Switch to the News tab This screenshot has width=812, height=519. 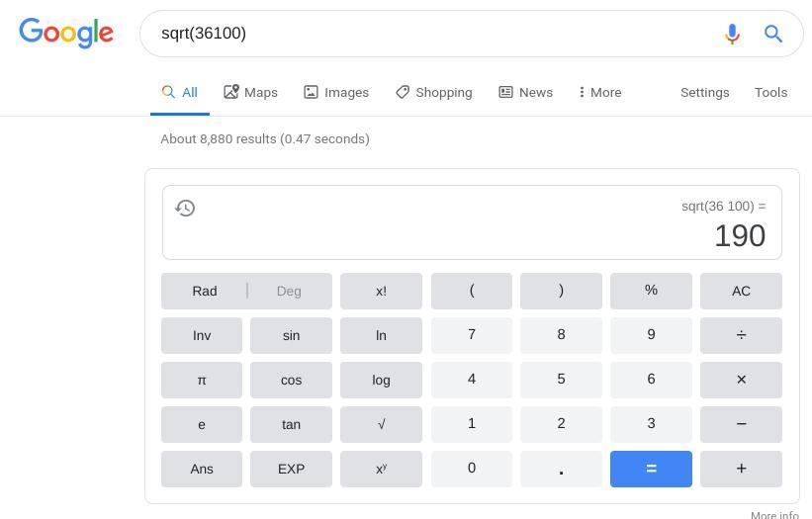click(525, 92)
